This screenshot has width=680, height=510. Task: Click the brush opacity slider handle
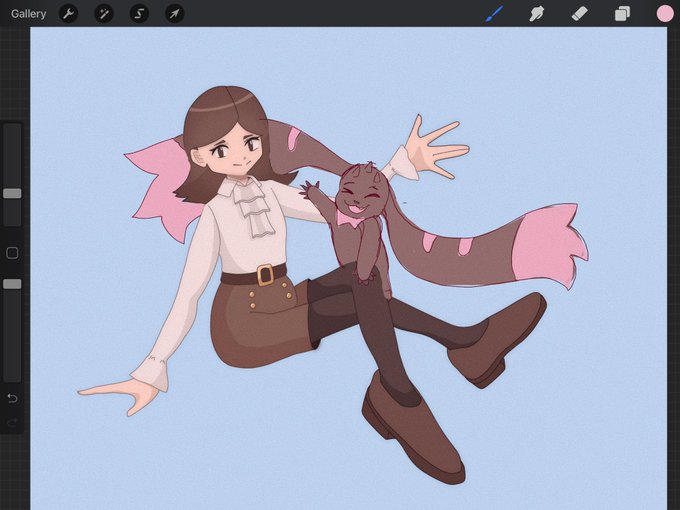(12, 284)
